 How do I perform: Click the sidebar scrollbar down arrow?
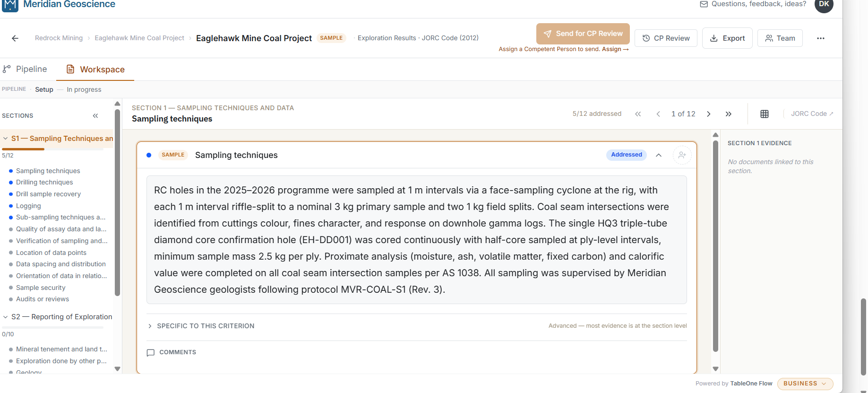click(118, 369)
